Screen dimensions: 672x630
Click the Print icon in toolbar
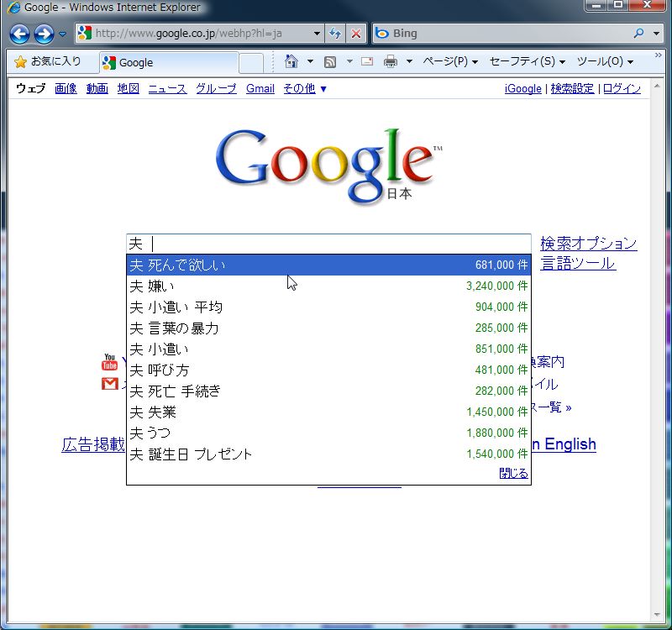click(x=391, y=61)
